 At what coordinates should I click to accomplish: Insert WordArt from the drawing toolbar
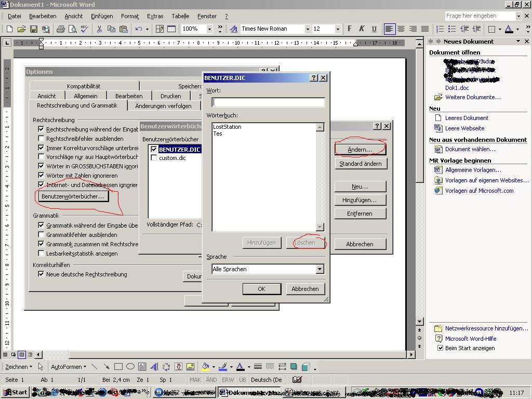point(154,367)
